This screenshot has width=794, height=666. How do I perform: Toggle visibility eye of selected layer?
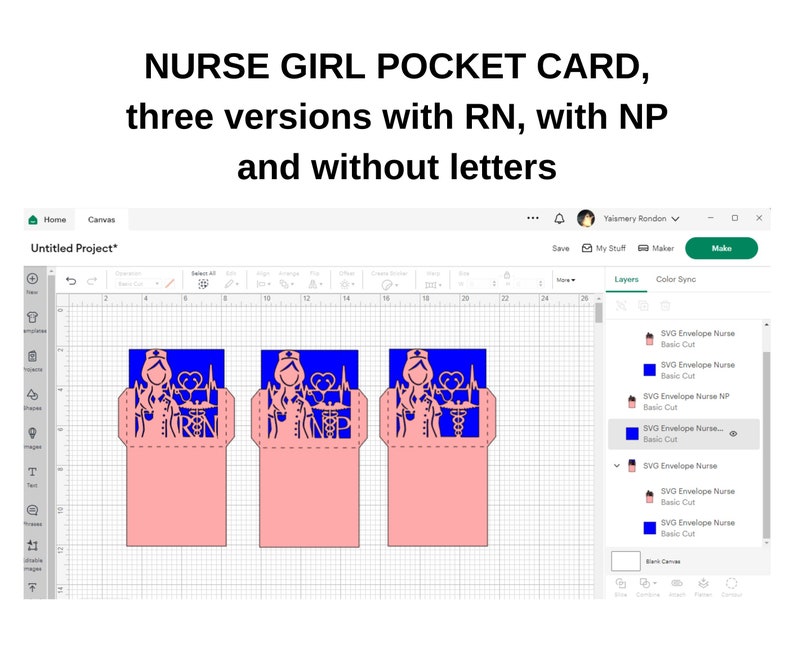point(733,434)
